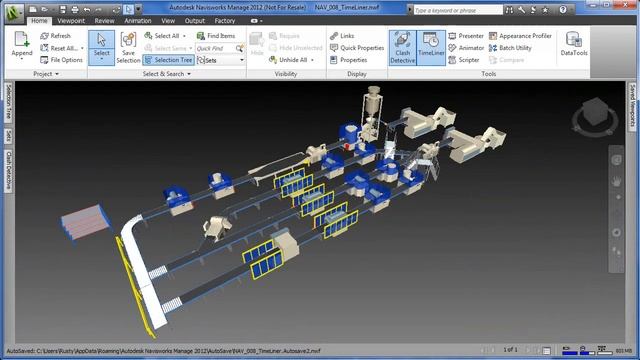Click into the keyword search box
640x360 pixels.
coord(458,10)
